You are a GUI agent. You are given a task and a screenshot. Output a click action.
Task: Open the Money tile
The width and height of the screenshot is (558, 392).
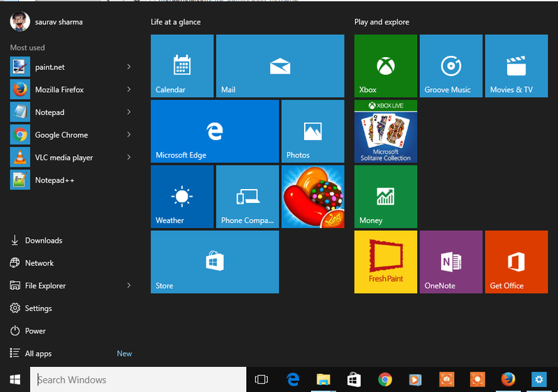click(x=386, y=197)
